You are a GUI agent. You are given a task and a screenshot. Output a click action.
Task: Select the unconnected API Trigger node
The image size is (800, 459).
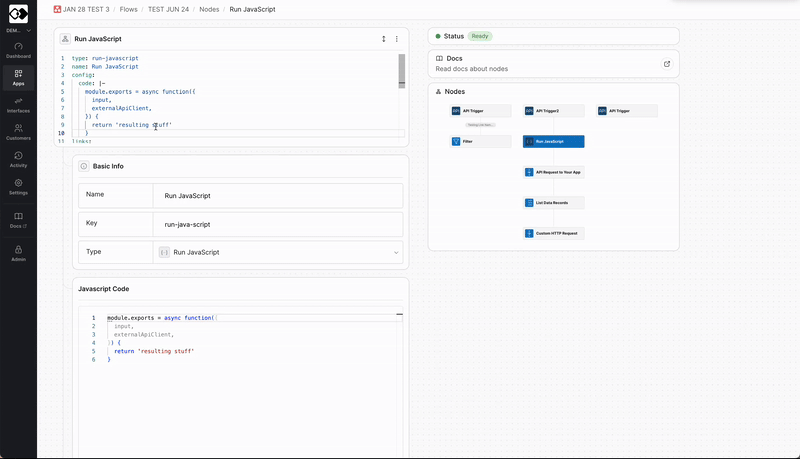coord(627,111)
